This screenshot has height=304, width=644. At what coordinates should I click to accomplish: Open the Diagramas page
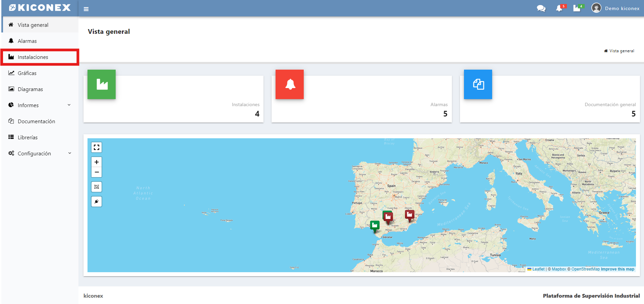tap(30, 89)
